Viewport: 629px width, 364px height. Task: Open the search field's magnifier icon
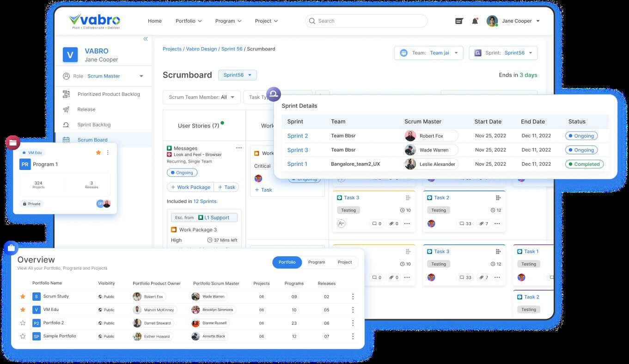tap(312, 21)
